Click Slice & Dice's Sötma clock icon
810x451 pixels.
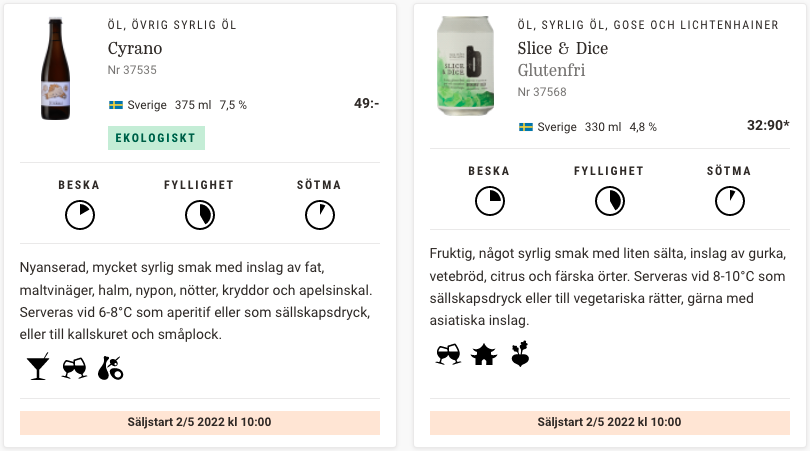pos(730,201)
